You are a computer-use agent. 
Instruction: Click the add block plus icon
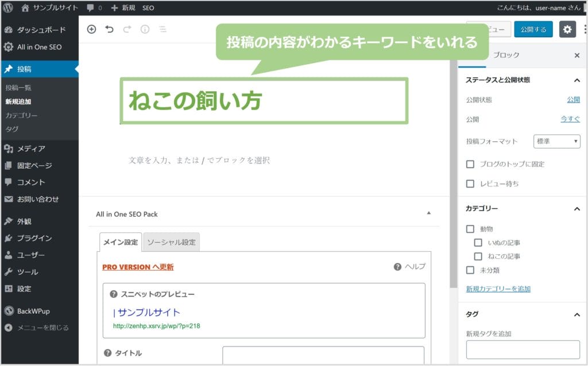coord(91,29)
